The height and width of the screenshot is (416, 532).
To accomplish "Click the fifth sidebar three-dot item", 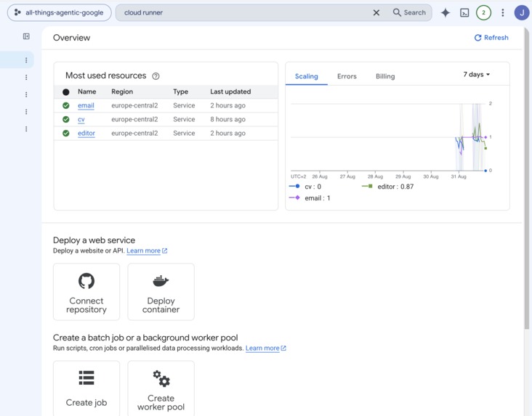I will click(26, 129).
